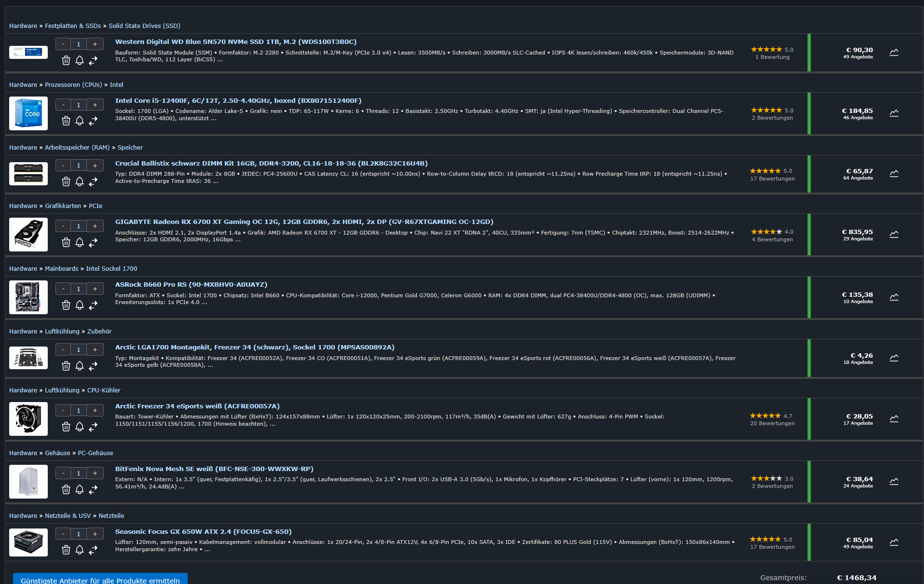924x584 pixels.
Task: Delete the WD Blue SN570 SSD from list
Action: point(66,60)
